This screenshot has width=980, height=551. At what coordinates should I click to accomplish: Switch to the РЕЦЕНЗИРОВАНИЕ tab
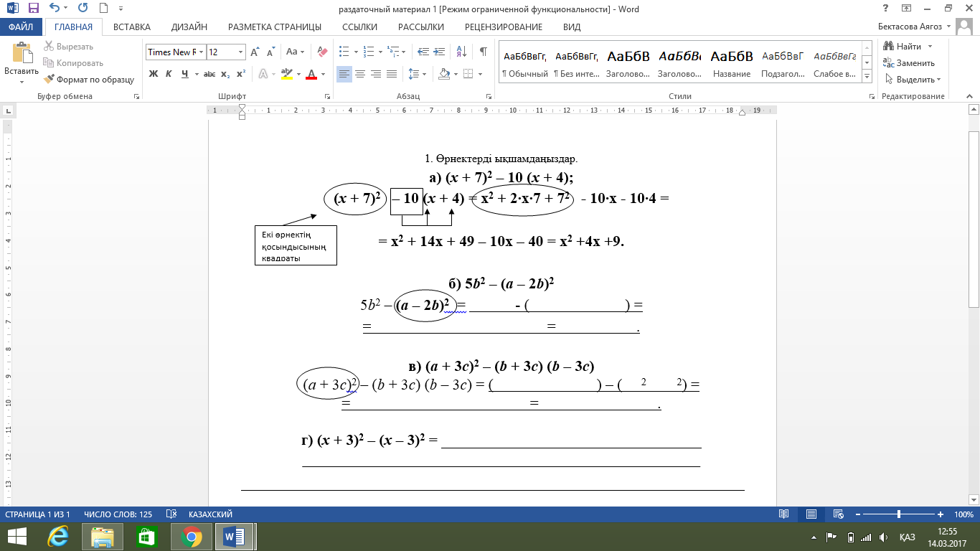[504, 27]
